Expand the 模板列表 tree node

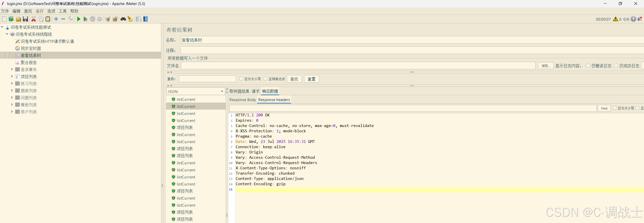[x=12, y=105]
